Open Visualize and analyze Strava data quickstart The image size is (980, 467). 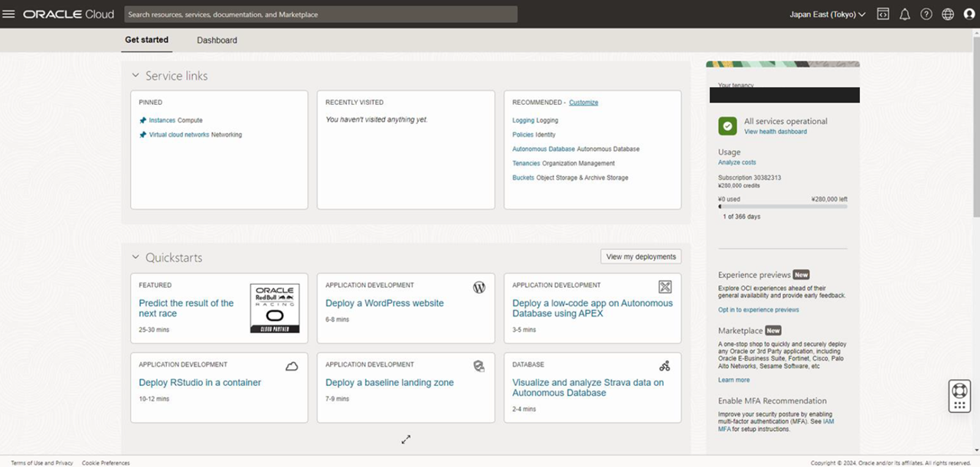click(588, 387)
